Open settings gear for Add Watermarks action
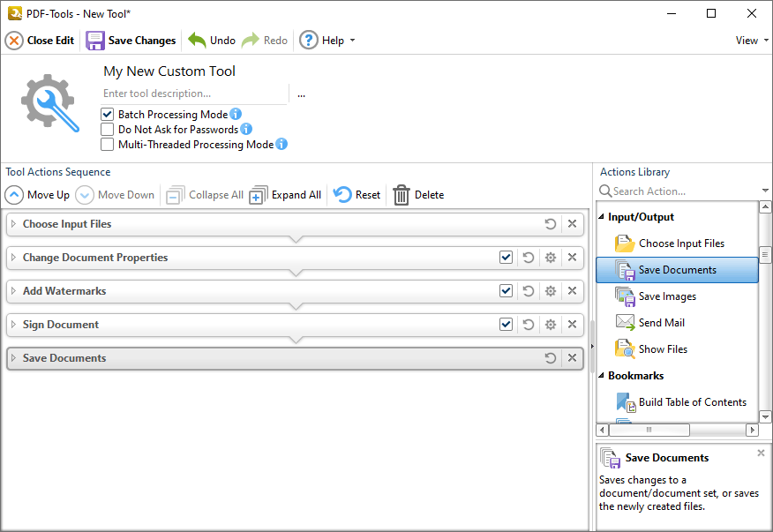The width and height of the screenshot is (773, 532). [550, 290]
